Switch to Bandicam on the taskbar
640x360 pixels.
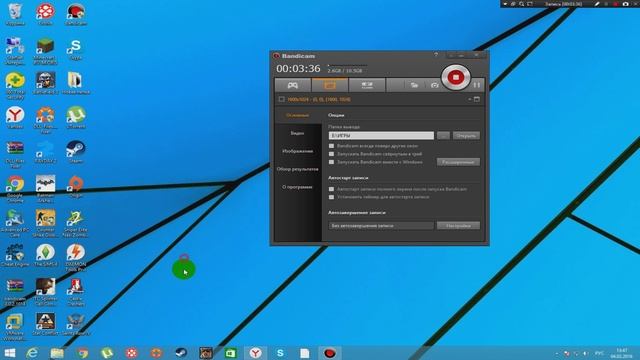[x=330, y=353]
